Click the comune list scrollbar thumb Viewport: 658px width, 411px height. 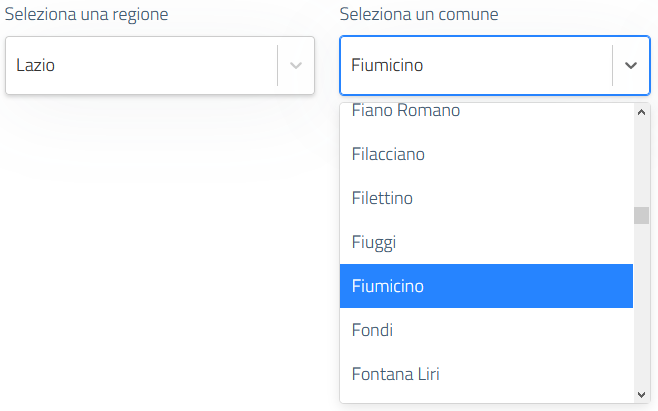tap(642, 216)
